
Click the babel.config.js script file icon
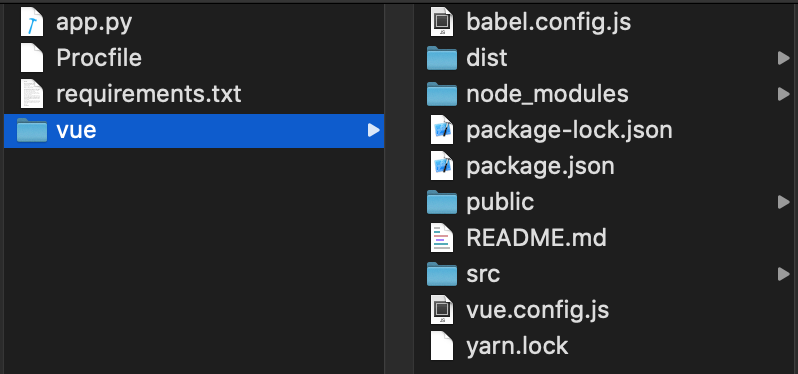tap(442, 22)
